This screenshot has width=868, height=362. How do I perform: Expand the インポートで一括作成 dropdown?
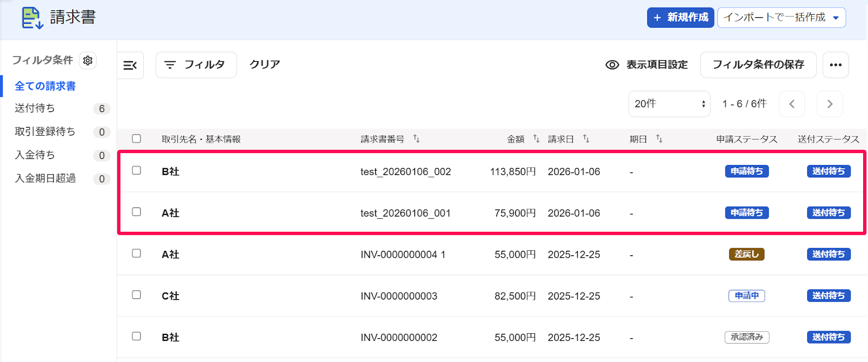[781, 17]
